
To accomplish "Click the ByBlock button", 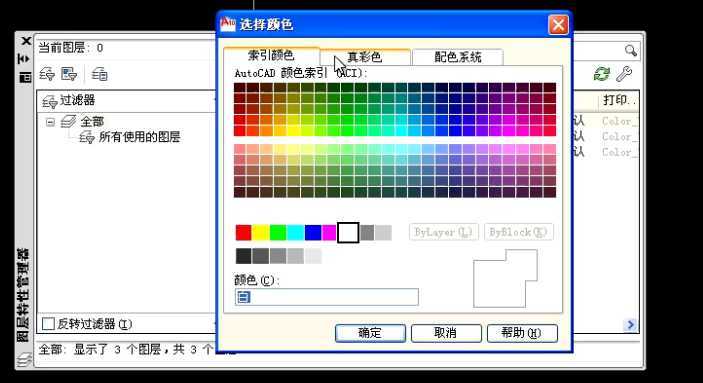I will click(x=519, y=232).
